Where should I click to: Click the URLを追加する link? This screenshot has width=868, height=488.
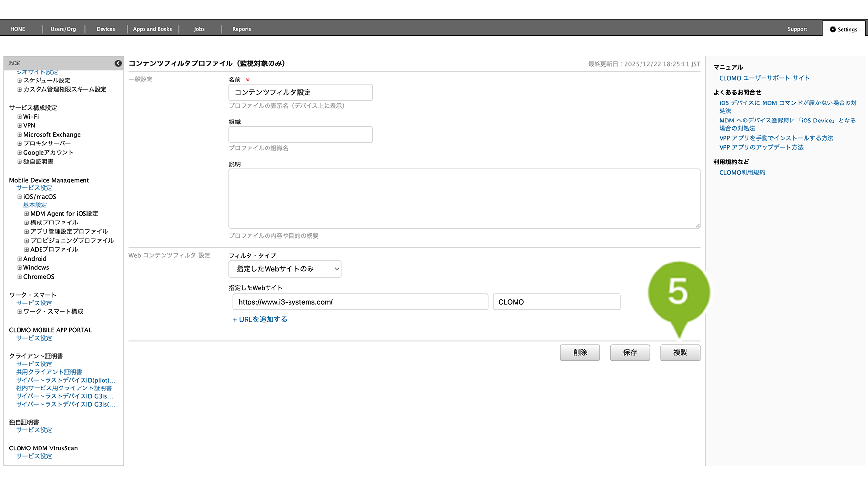[x=260, y=319]
